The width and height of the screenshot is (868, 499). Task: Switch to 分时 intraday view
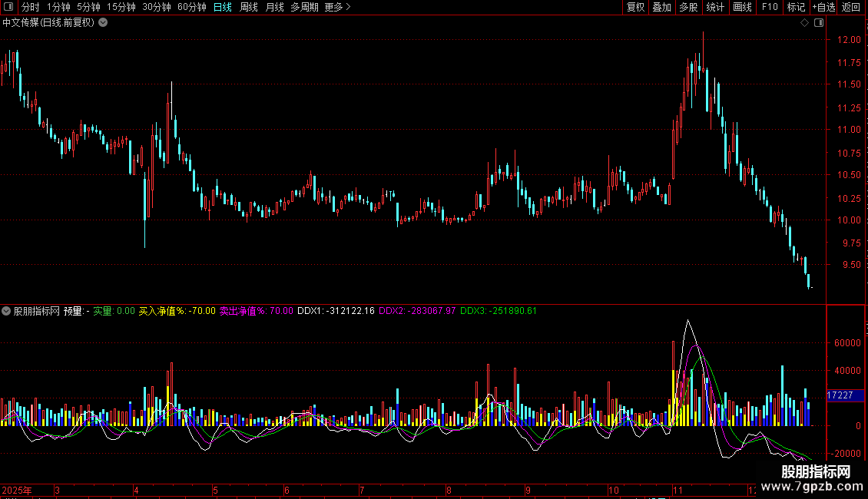(x=30, y=7)
